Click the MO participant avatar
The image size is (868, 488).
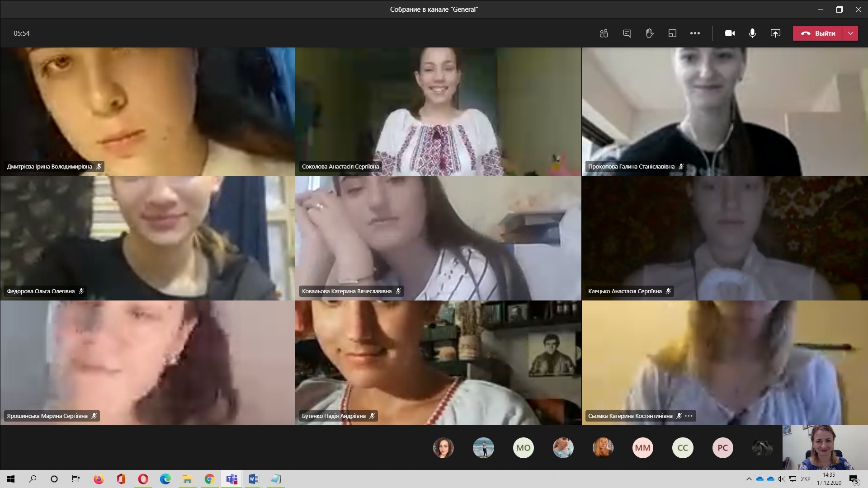(523, 448)
